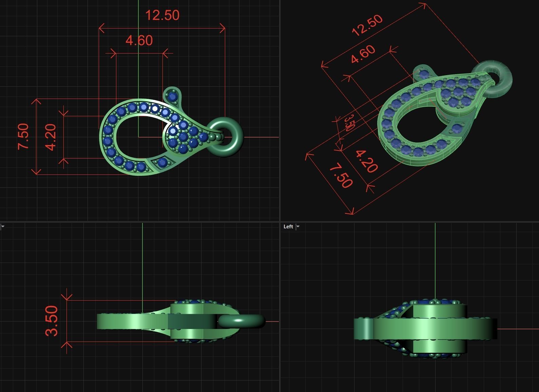Select the 4.20 dimension in perspective view
The height and width of the screenshot is (392, 539).
coord(366,161)
